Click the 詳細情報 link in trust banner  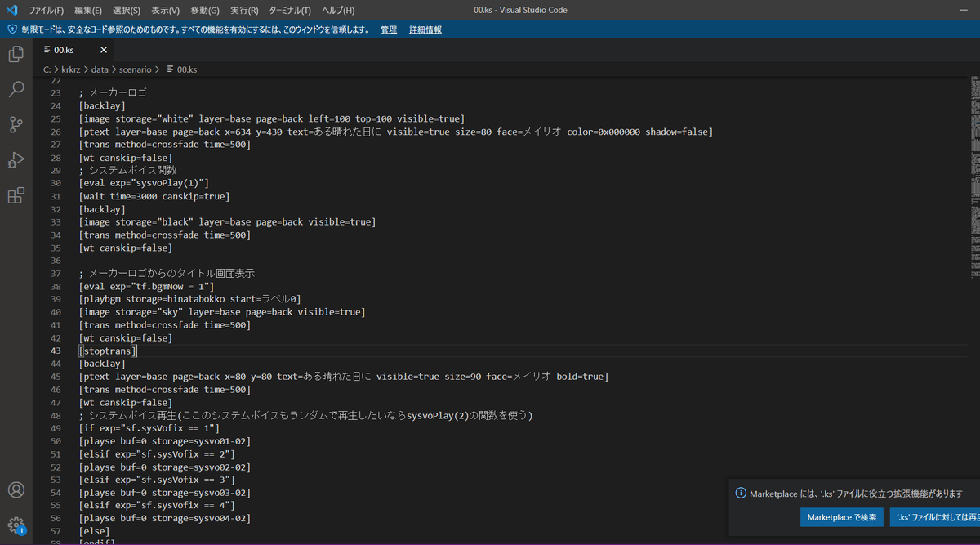(425, 29)
